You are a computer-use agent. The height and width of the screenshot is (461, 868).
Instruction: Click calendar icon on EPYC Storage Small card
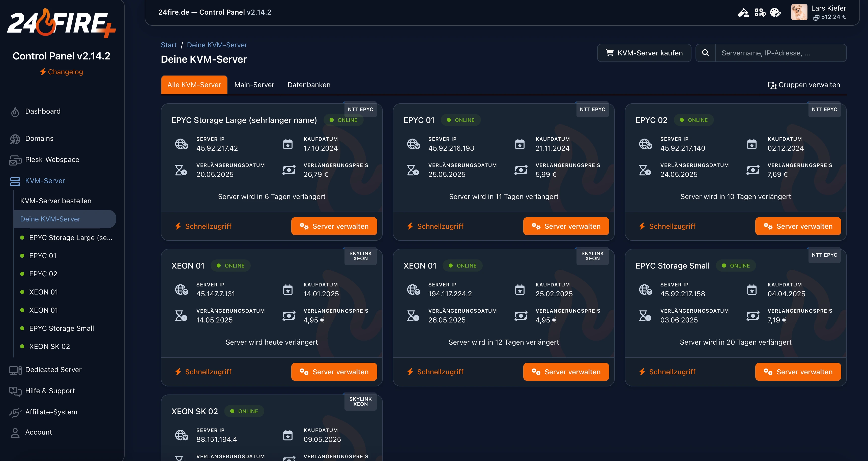point(752,289)
